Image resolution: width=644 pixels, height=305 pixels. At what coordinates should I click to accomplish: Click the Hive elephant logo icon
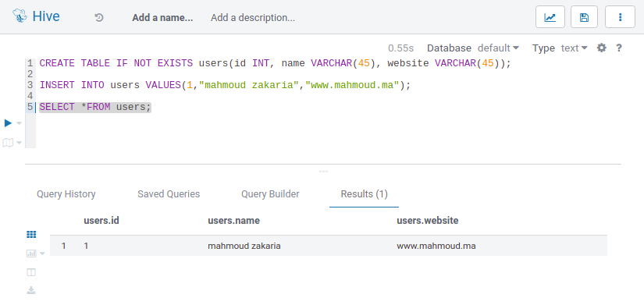[20, 17]
